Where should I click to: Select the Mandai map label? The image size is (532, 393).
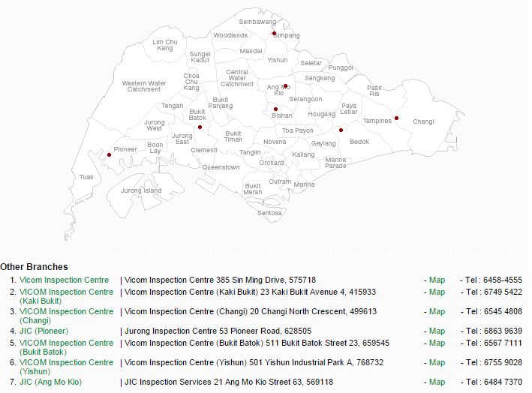251,51
